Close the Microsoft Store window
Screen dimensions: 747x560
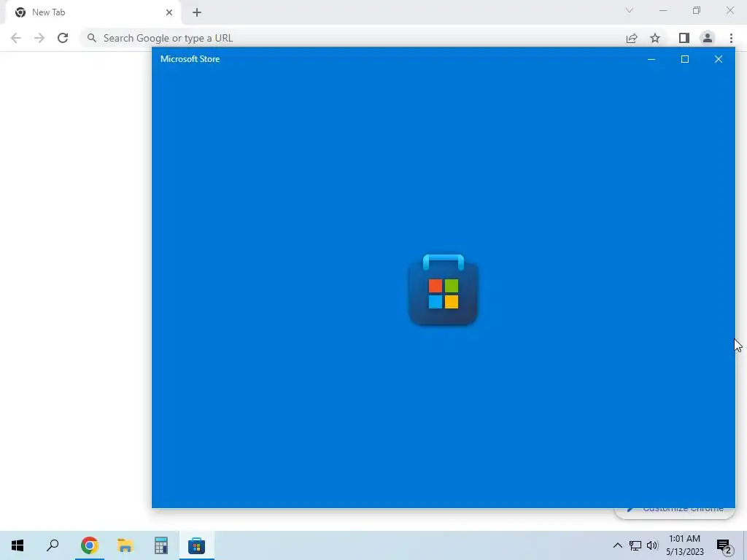pos(719,59)
